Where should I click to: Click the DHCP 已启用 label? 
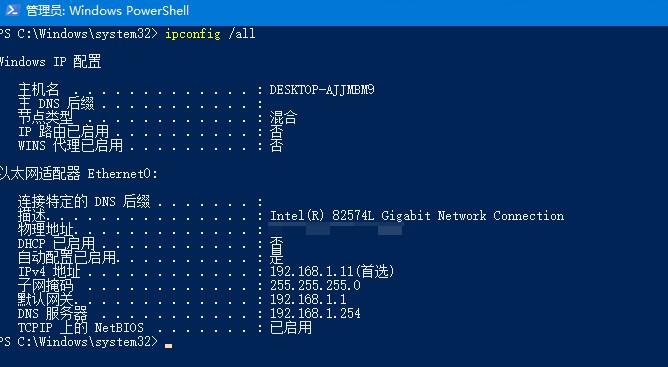point(56,243)
